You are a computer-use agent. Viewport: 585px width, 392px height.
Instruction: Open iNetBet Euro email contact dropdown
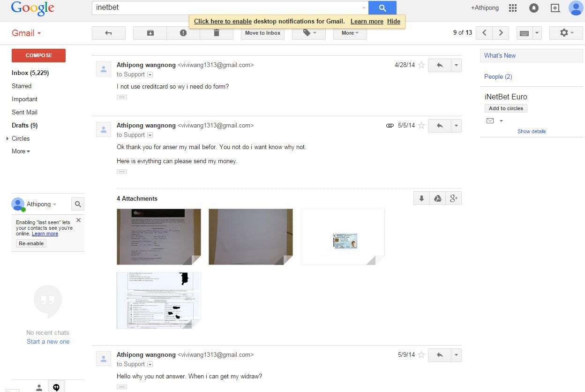(501, 121)
